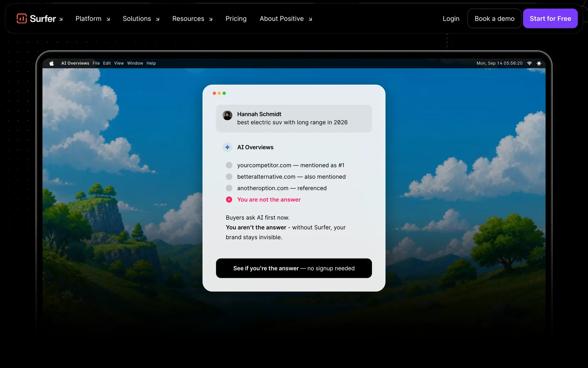Click 'yourcompetitor.com — mentioned as #1' text

click(291, 165)
